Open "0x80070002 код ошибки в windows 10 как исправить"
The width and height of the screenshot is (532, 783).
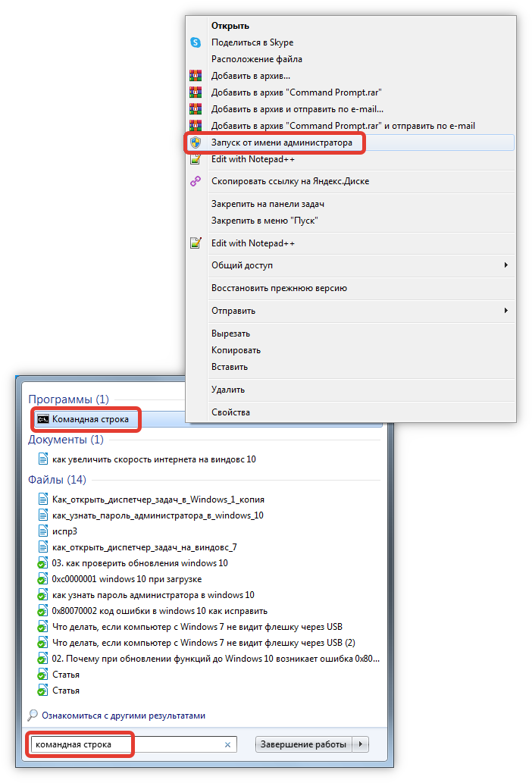point(160,611)
